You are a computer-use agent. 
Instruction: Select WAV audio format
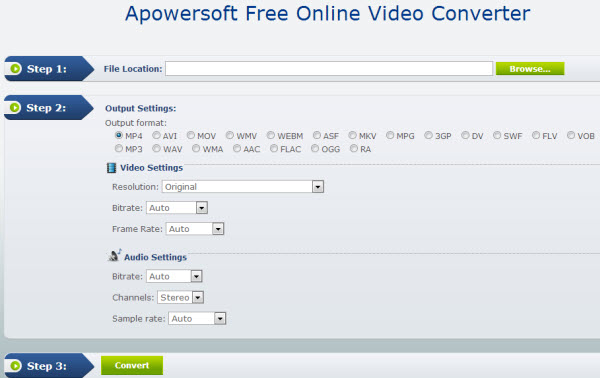pyautogui.click(x=156, y=148)
